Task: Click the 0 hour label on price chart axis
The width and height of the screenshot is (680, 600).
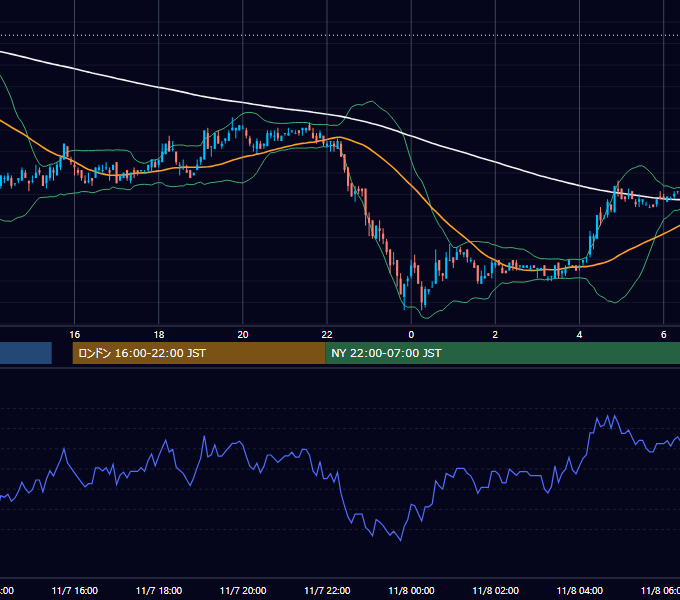Action: pyautogui.click(x=411, y=335)
